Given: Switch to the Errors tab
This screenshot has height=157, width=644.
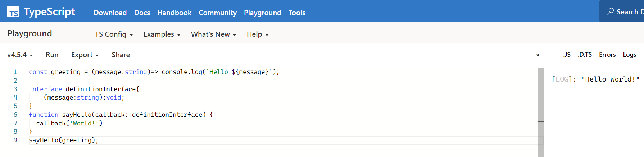Looking at the screenshot, I should coord(607,55).
